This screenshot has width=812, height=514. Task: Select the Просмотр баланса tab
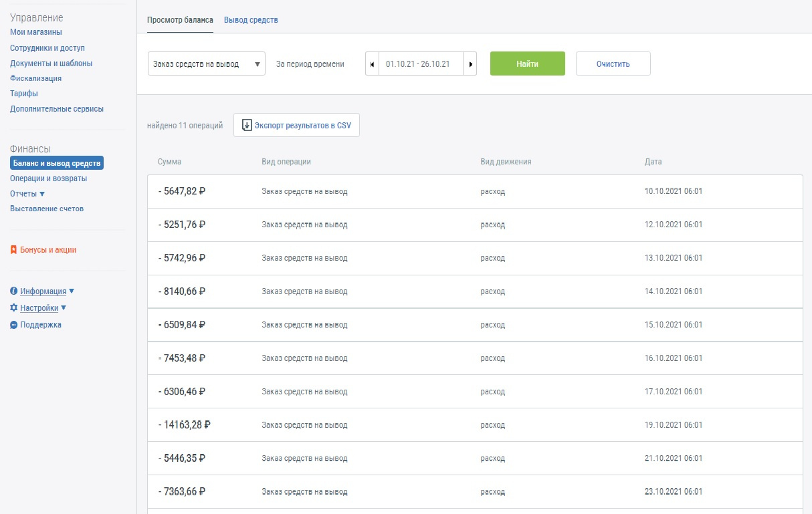(x=180, y=20)
